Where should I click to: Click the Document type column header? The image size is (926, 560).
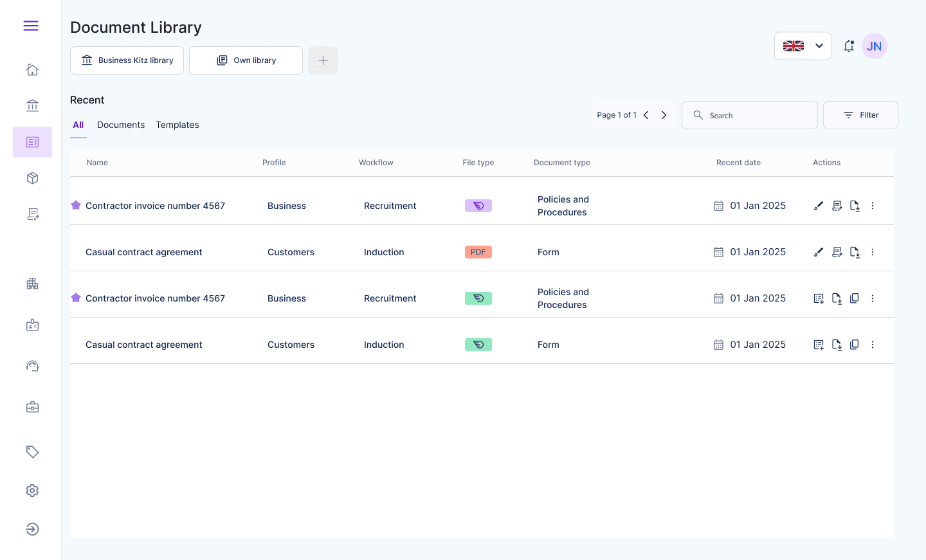point(562,163)
